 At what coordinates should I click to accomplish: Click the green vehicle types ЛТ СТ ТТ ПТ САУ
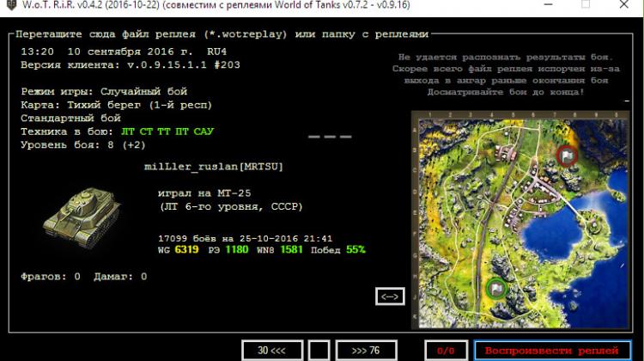tap(167, 132)
